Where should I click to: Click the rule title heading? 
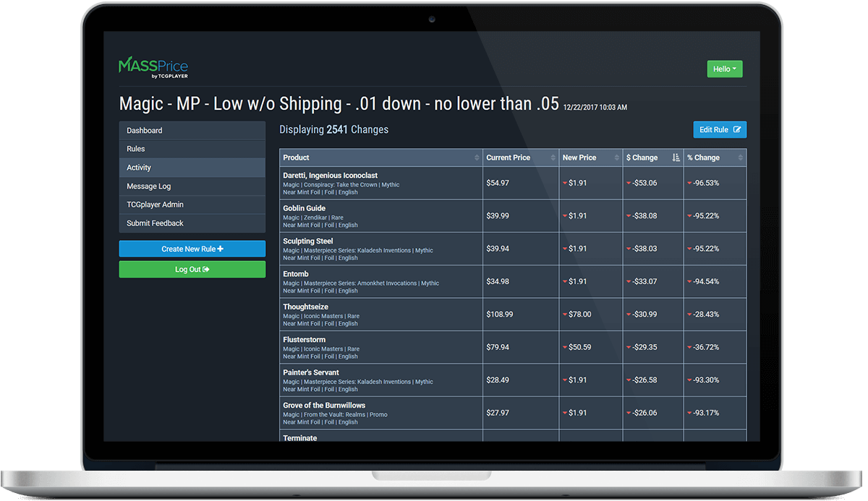click(x=339, y=103)
